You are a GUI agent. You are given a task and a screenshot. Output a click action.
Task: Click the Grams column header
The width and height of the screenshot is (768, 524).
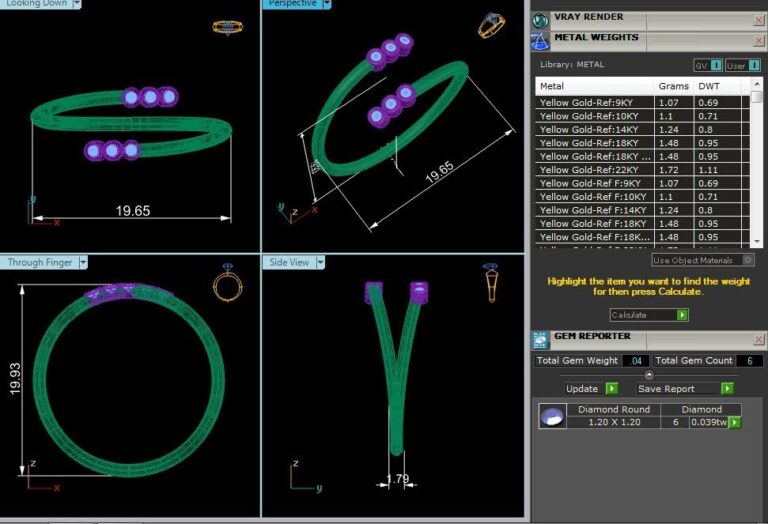(x=673, y=86)
